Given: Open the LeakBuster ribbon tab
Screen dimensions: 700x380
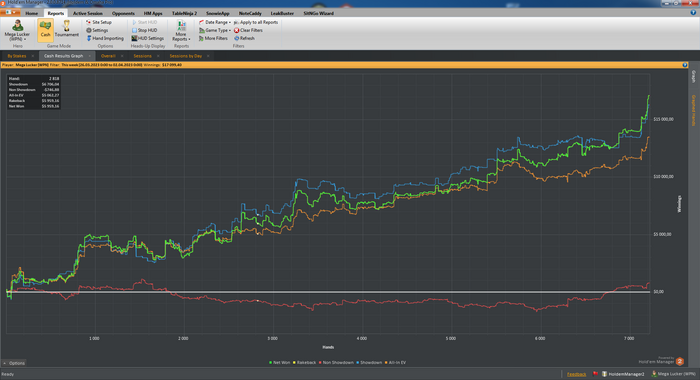Looking at the screenshot, I should [282, 13].
